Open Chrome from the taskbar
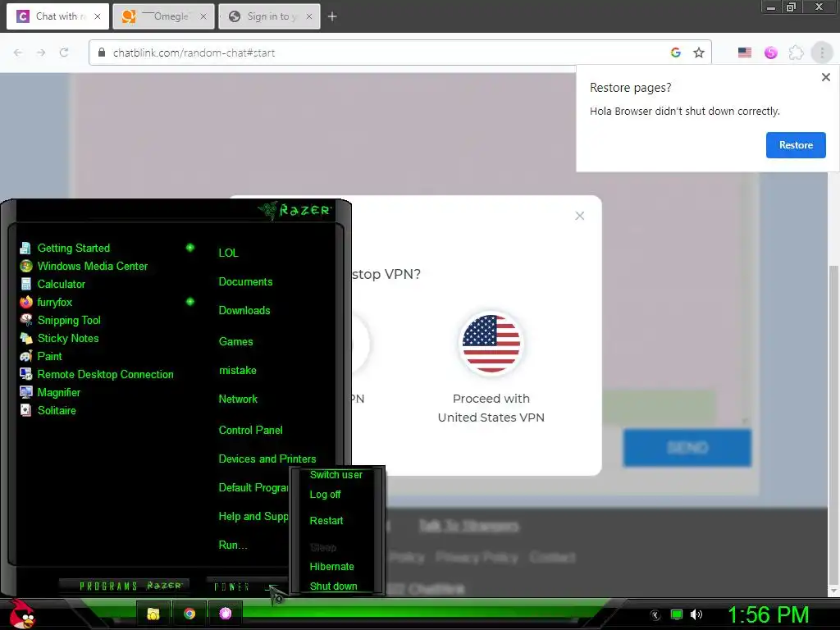This screenshot has height=630, width=840. (189, 614)
